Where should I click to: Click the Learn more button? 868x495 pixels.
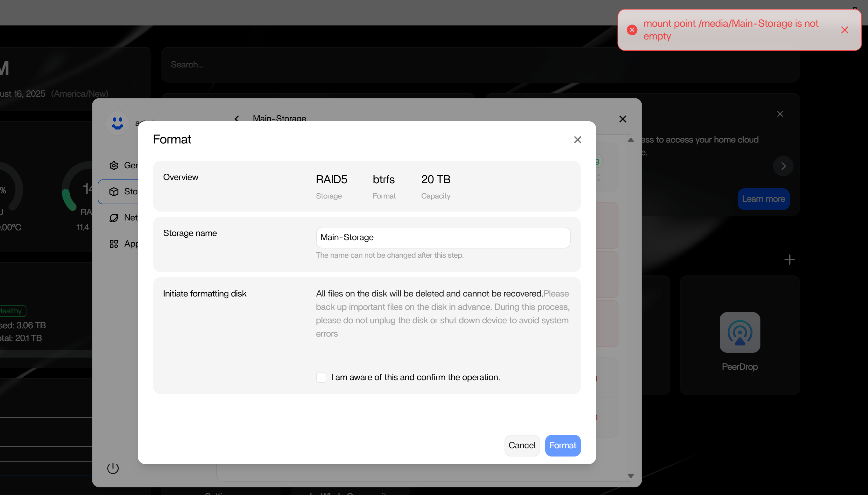pyautogui.click(x=763, y=199)
